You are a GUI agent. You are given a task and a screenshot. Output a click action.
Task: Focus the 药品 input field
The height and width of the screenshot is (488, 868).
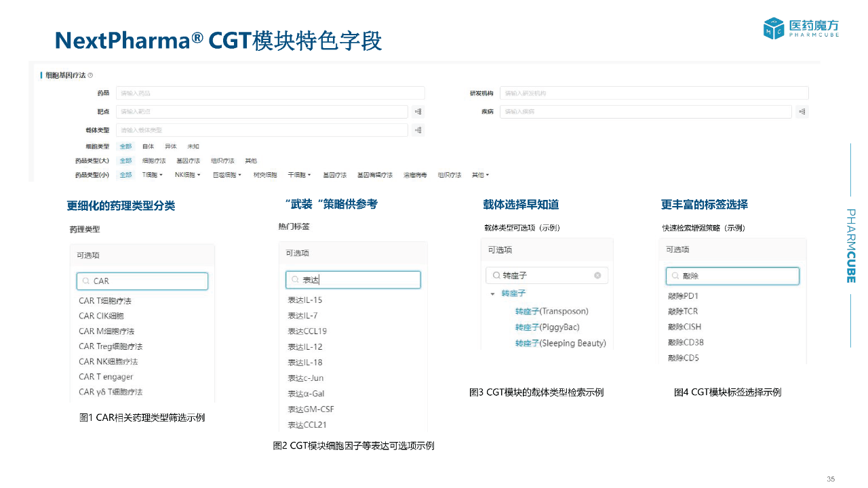(x=270, y=93)
